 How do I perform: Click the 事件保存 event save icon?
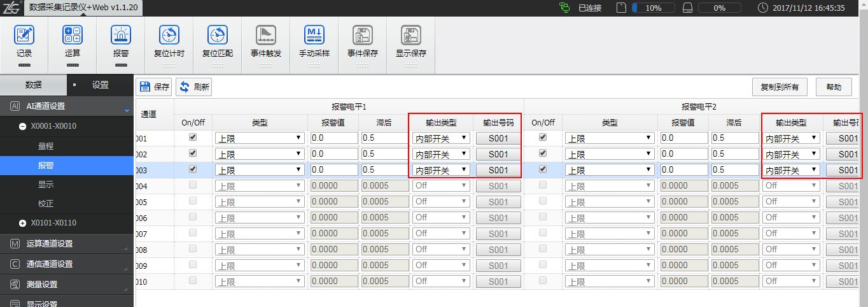click(x=363, y=36)
